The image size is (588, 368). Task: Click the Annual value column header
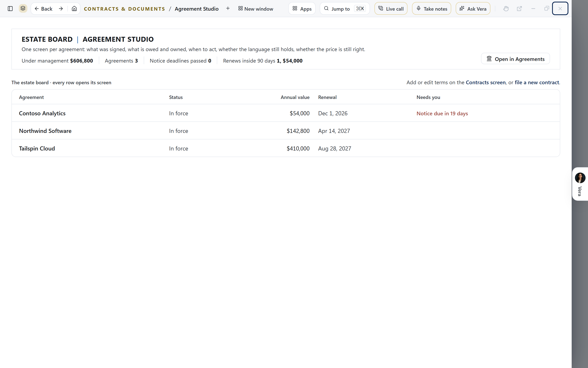(295, 97)
